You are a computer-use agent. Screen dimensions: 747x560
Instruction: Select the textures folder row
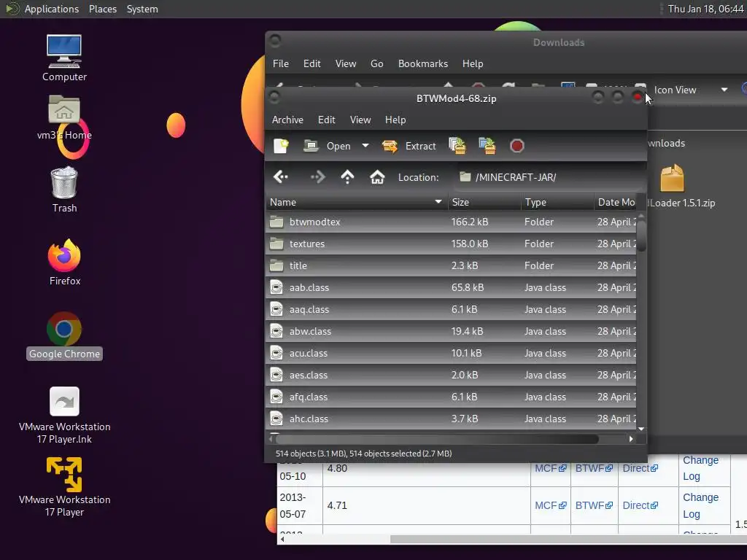click(451, 244)
